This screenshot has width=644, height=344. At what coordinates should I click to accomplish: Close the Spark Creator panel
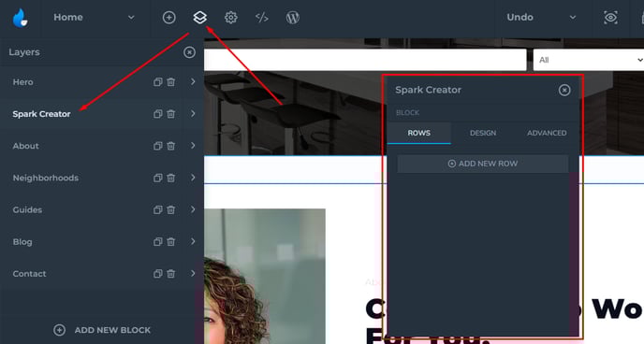pyautogui.click(x=564, y=90)
